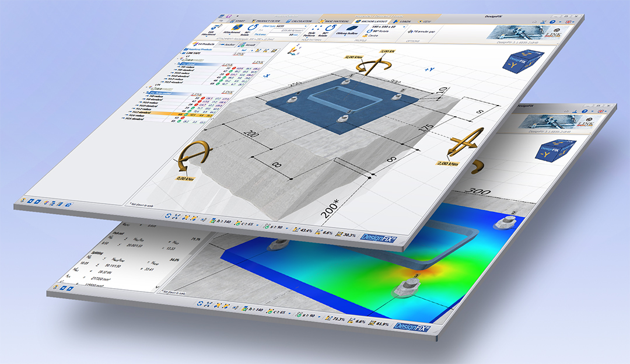Toggle the Fill annular gap option
Image resolution: width=630 pixels, height=364 pixels.
422,31
